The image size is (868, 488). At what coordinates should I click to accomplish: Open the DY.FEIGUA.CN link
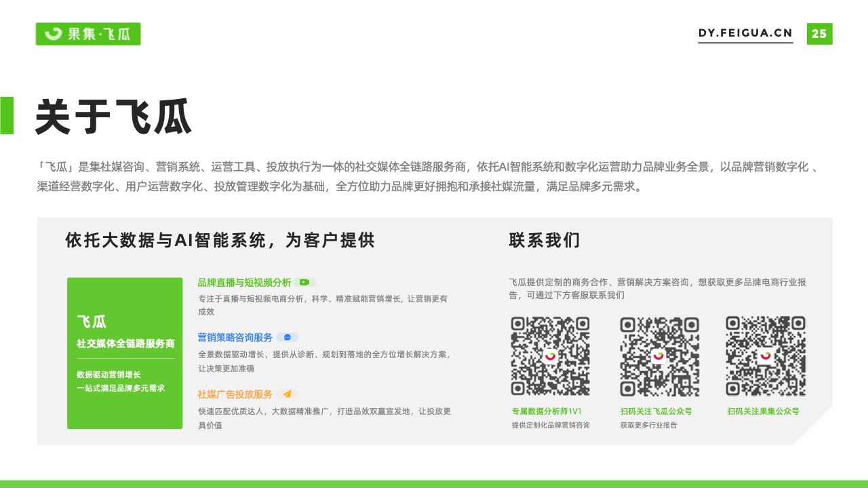pyautogui.click(x=745, y=33)
